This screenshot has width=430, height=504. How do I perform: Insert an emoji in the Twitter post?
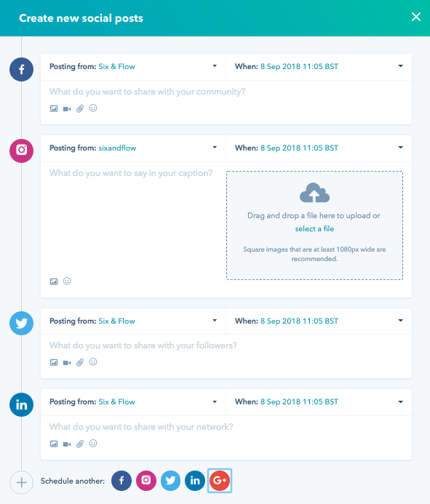pyautogui.click(x=93, y=362)
